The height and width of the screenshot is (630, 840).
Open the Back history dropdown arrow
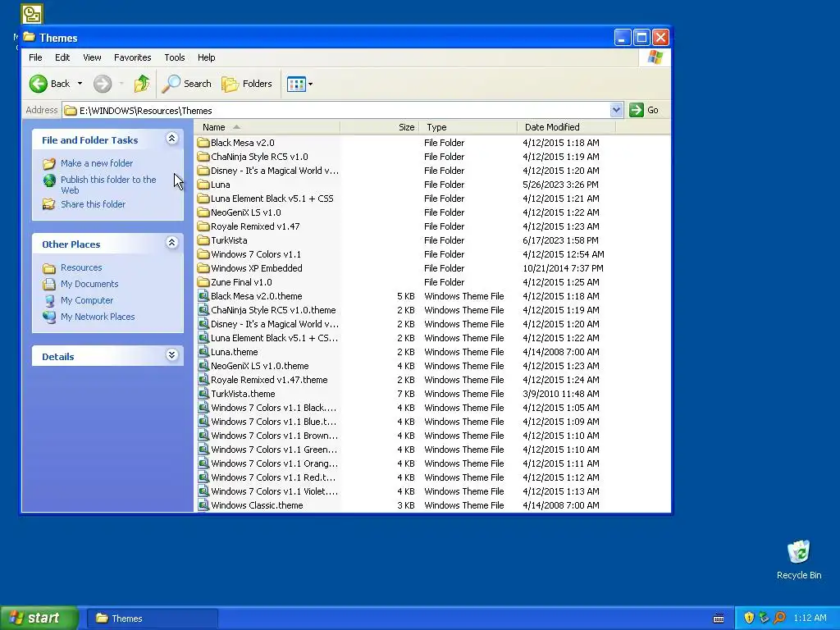click(80, 84)
